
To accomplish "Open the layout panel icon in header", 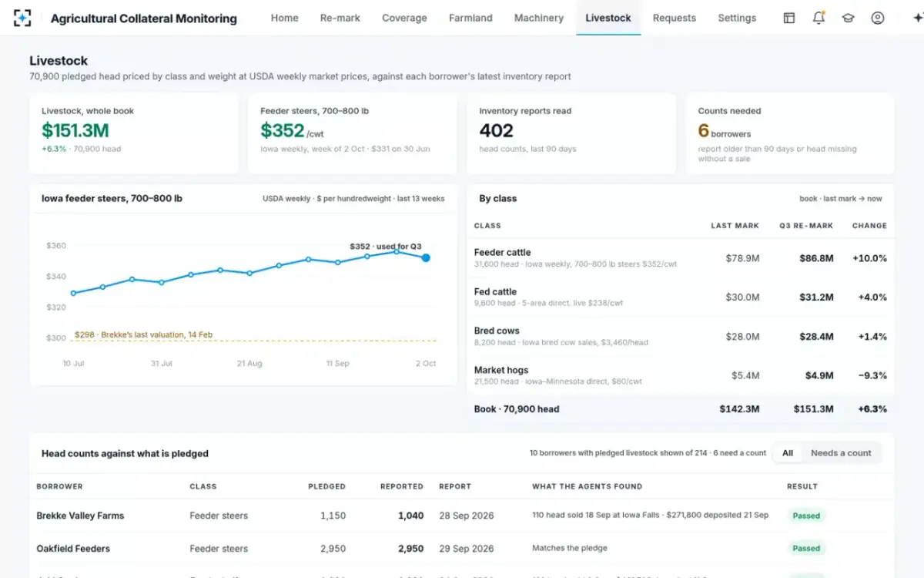I will [x=789, y=18].
